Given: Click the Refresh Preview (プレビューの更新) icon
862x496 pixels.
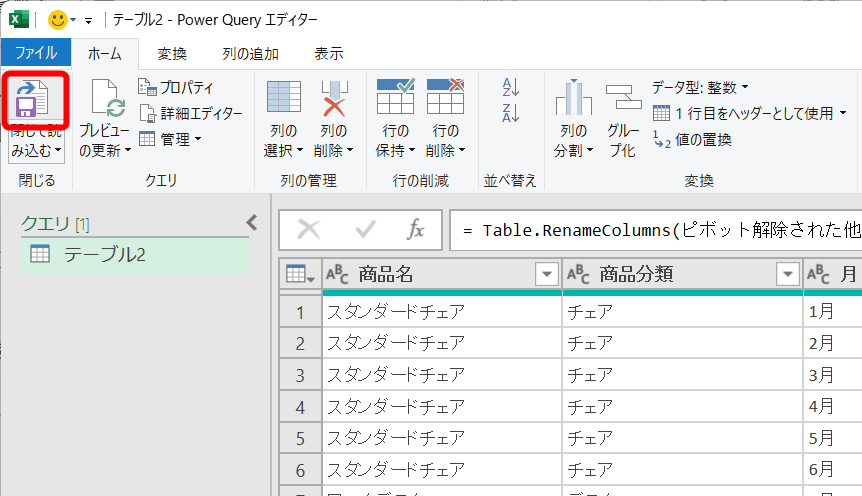Looking at the screenshot, I should click(108, 98).
